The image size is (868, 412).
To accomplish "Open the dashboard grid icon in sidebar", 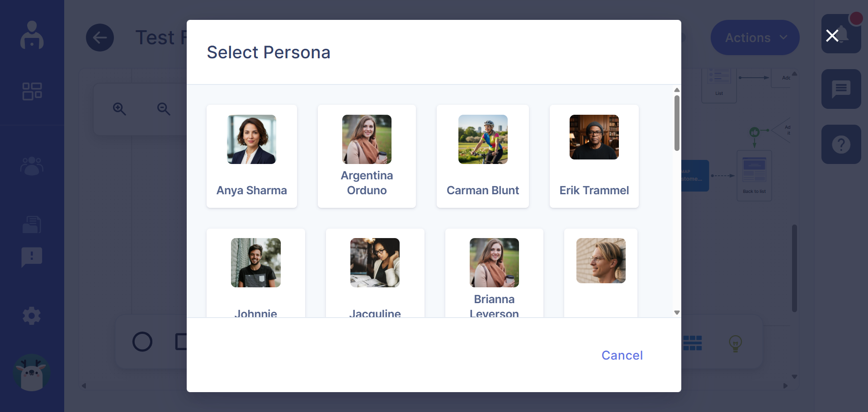I will click(x=32, y=91).
